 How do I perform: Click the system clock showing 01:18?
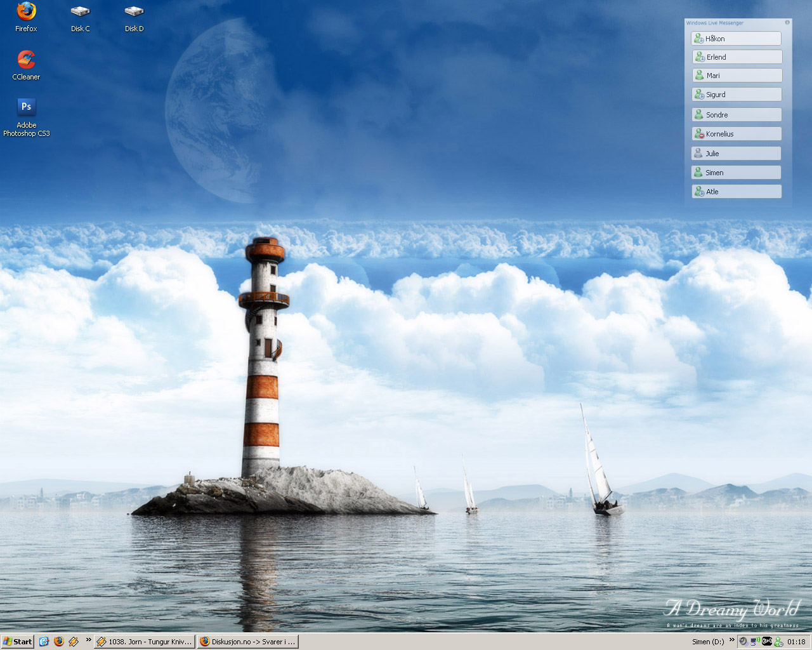[x=796, y=642]
